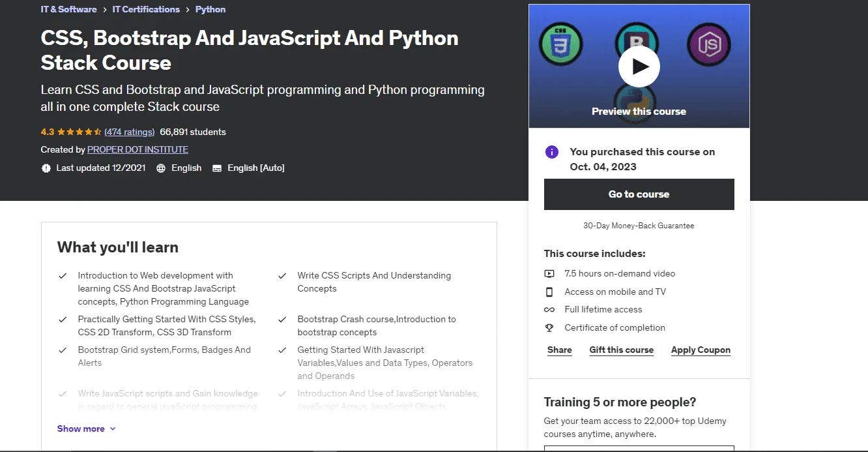Click the checkmark beside Write CSS Scripts

pos(282,276)
